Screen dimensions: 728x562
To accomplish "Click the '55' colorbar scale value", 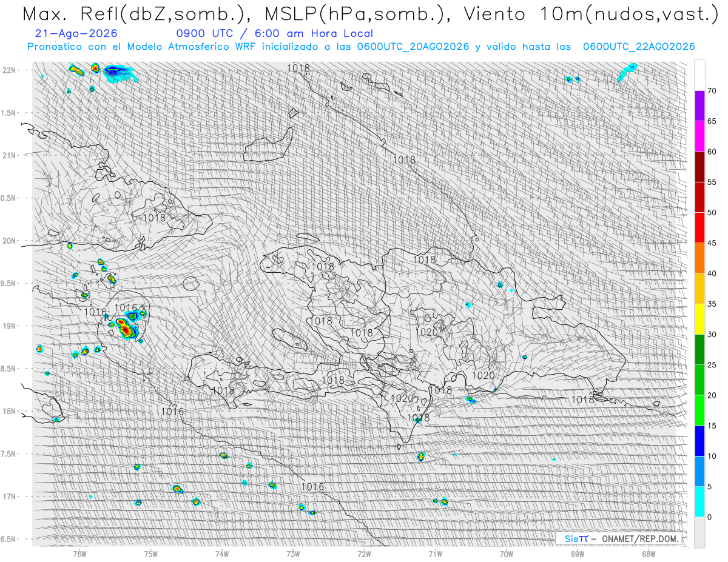I will [x=712, y=182].
